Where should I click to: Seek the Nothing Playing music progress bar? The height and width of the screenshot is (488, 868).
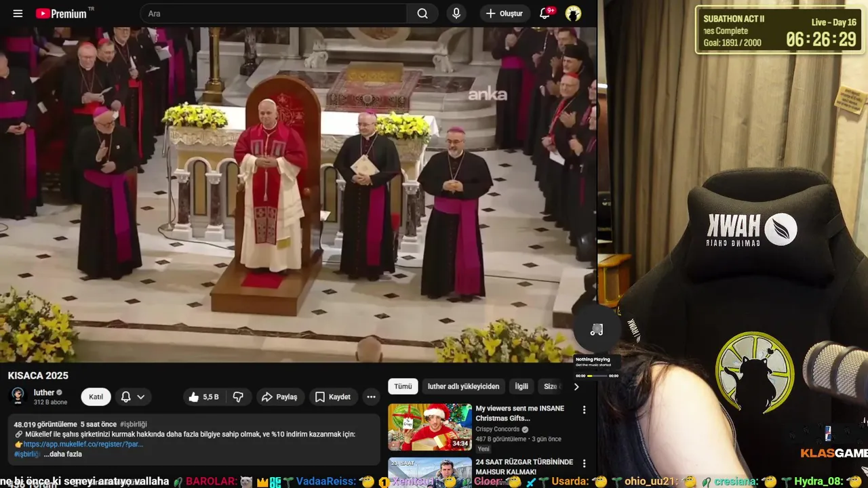pos(597,375)
